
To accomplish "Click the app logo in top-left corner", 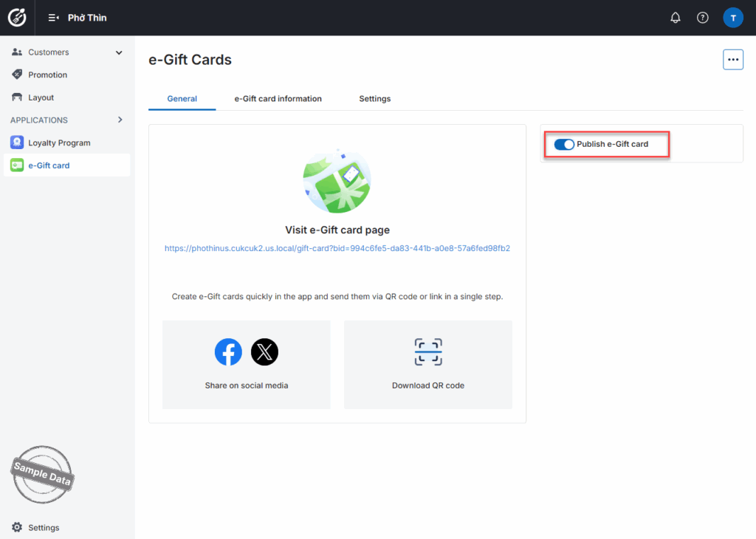I will (x=17, y=18).
